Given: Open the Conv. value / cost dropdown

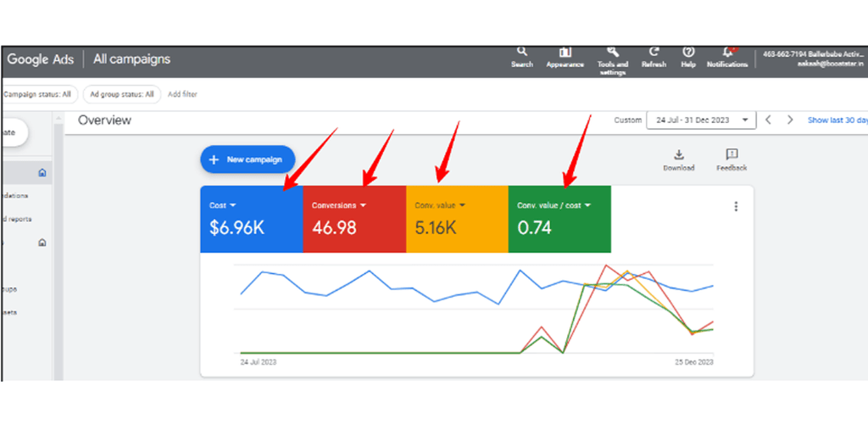Looking at the screenshot, I should 587,205.
